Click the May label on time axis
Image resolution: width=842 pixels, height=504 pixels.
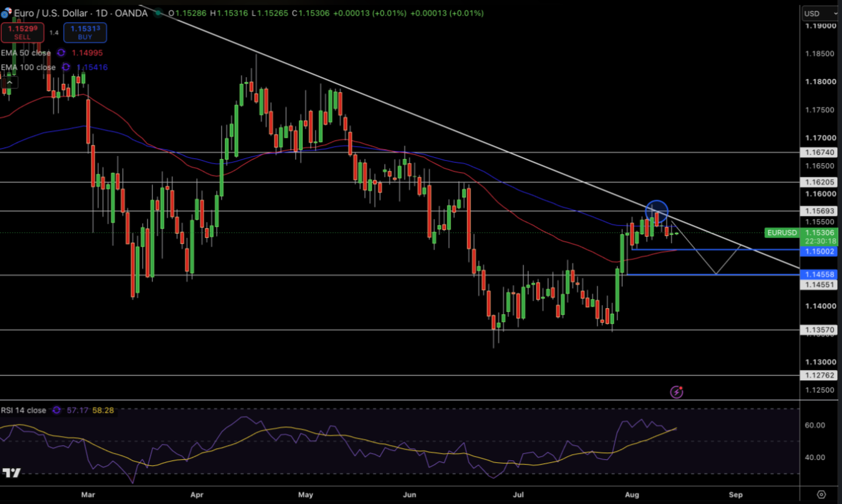coord(305,494)
